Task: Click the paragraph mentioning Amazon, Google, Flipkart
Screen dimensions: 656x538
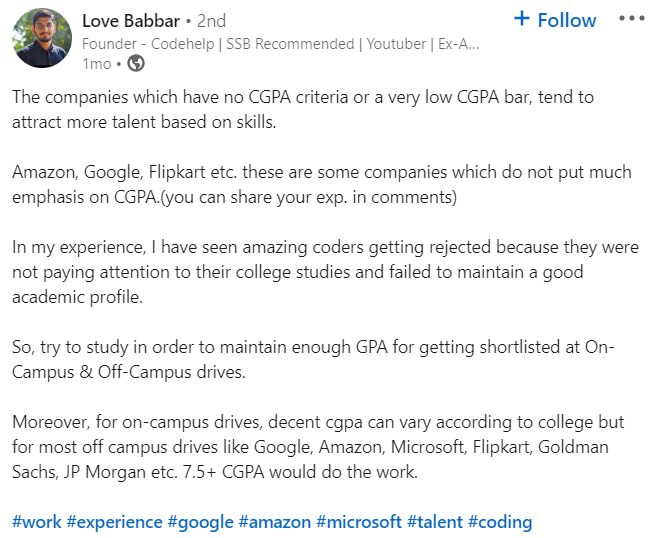Action: [x=300, y=184]
